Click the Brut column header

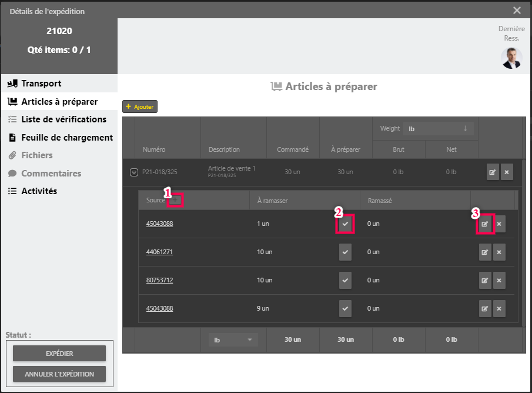point(399,149)
